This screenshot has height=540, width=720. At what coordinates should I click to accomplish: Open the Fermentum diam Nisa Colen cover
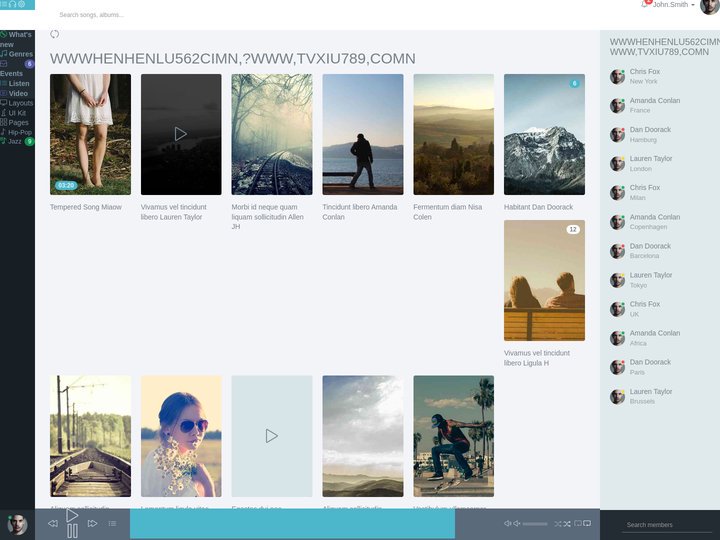[454, 135]
